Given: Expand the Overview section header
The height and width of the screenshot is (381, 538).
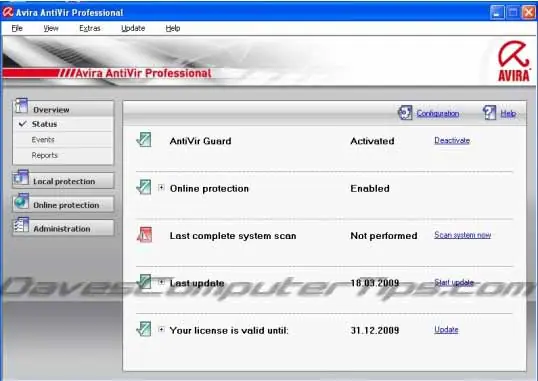Looking at the screenshot, I should click(63, 109).
